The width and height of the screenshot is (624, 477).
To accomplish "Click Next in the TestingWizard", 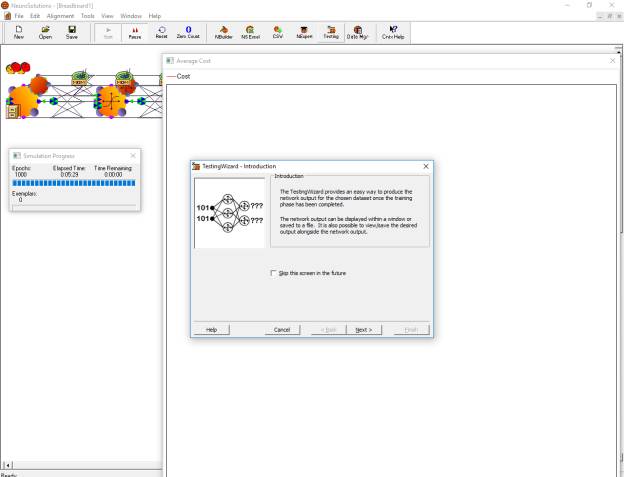I will (x=363, y=329).
